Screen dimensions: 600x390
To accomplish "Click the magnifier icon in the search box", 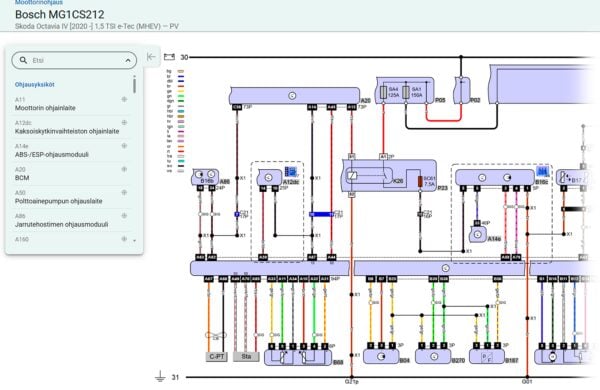I will [x=23, y=60].
